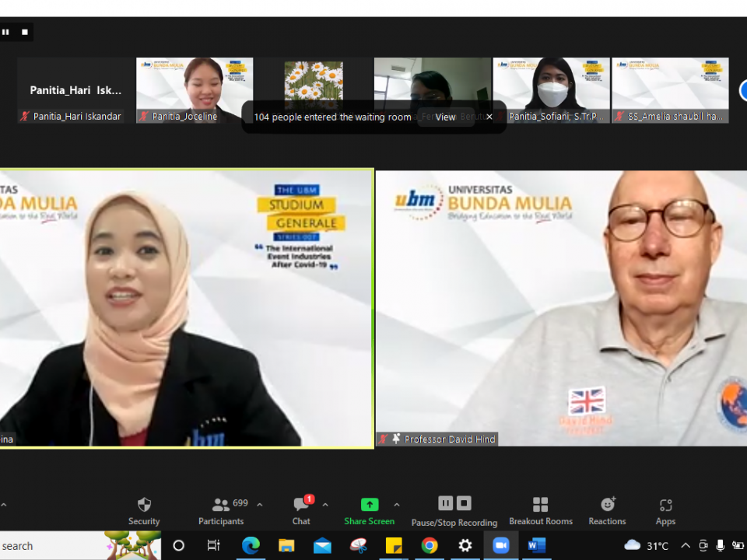This screenshot has width=747, height=560.
Task: Open Windows Settings from the taskbar gear
Action: (465, 546)
